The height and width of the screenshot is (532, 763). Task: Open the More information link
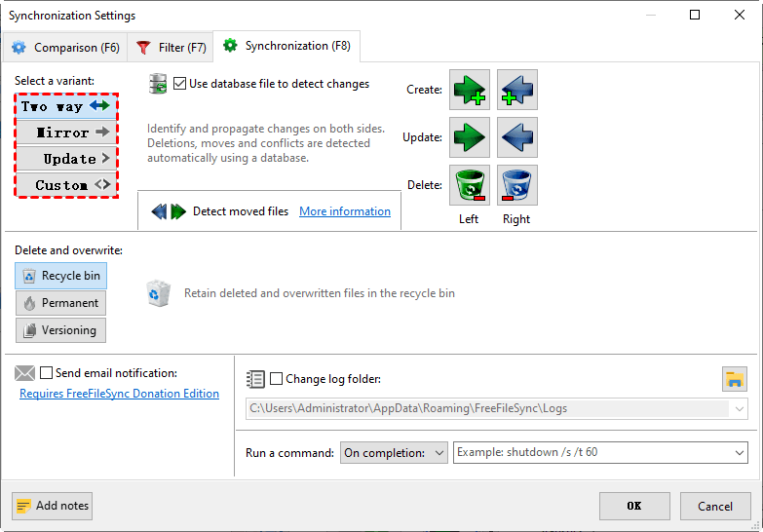click(x=345, y=211)
